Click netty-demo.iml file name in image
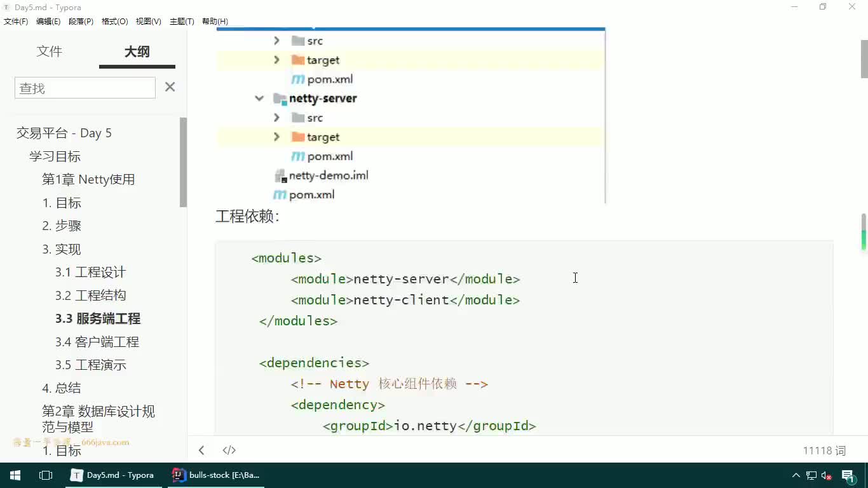Screen dimensions: 868x488 (329, 175)
